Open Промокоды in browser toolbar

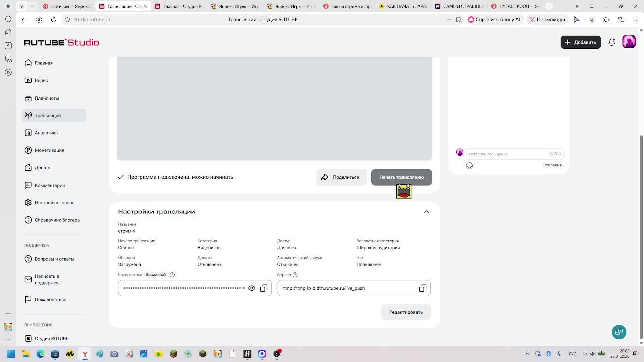(x=547, y=19)
